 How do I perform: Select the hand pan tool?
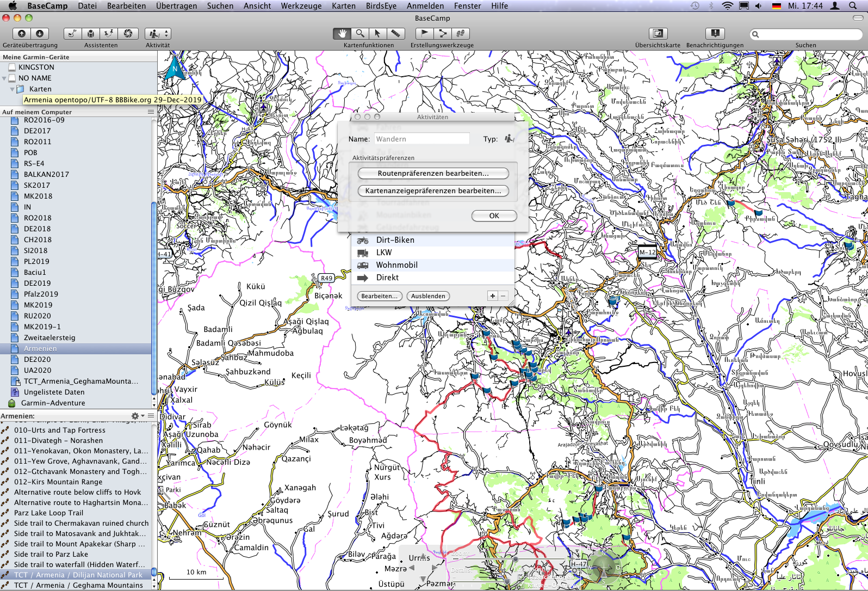[342, 34]
